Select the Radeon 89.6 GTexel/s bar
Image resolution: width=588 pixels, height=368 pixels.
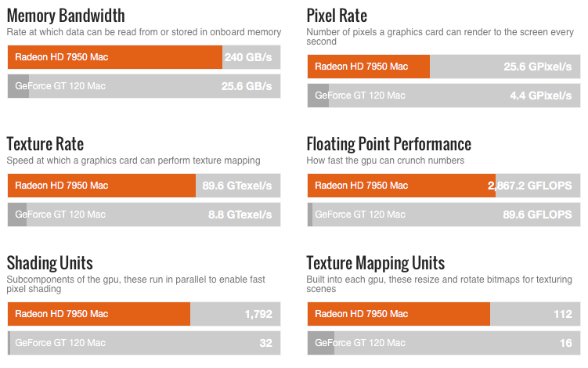coord(144,186)
